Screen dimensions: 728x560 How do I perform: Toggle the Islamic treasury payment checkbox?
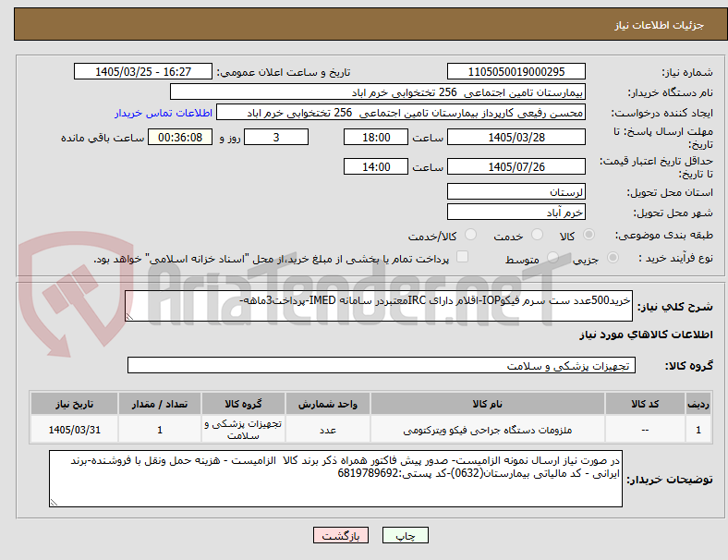point(463,257)
